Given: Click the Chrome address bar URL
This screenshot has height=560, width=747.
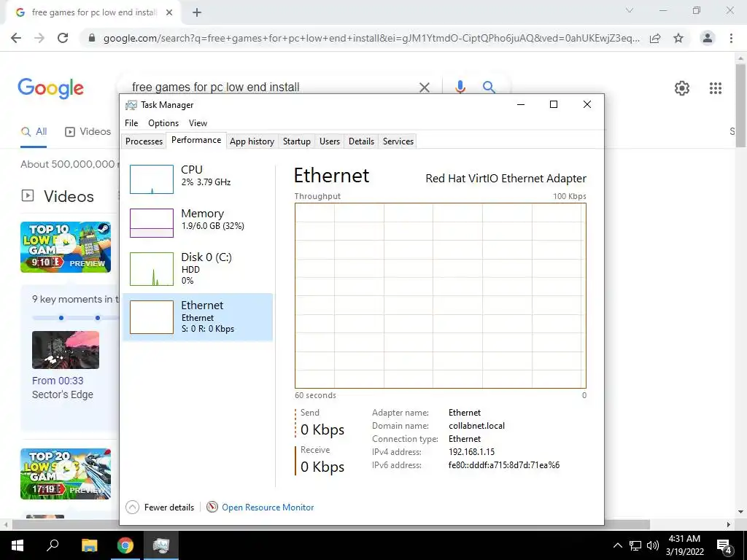Looking at the screenshot, I should click(x=371, y=38).
